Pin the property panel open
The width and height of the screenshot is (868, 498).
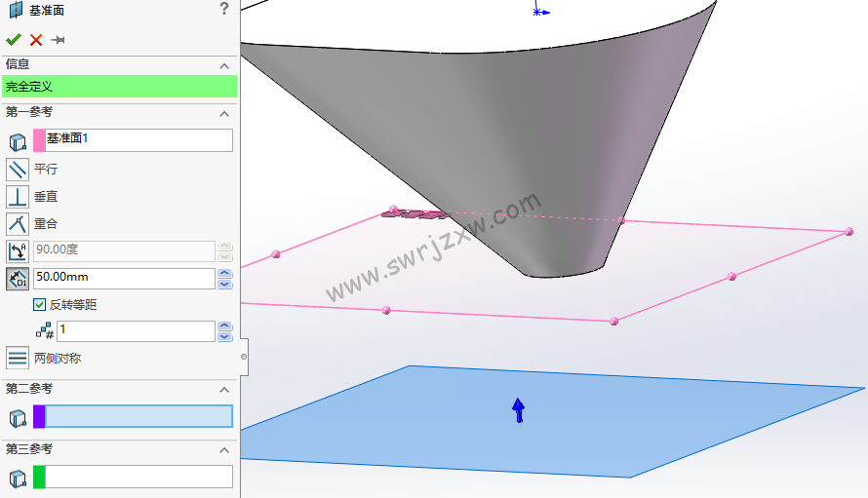(58, 40)
